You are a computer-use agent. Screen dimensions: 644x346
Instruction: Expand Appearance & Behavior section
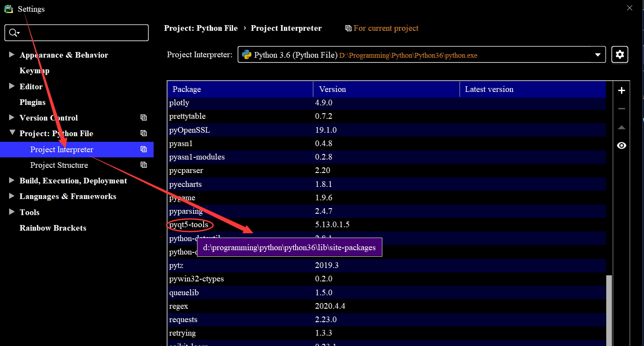pos(12,55)
